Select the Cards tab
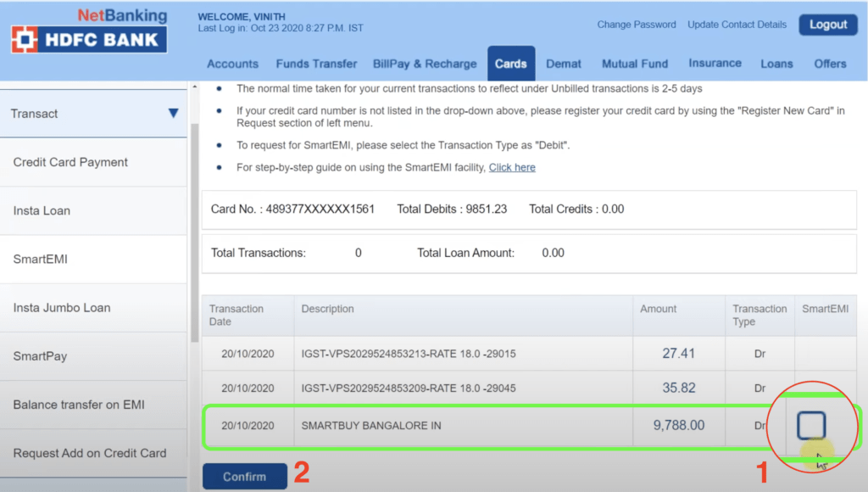The height and width of the screenshot is (492, 868). tap(510, 64)
